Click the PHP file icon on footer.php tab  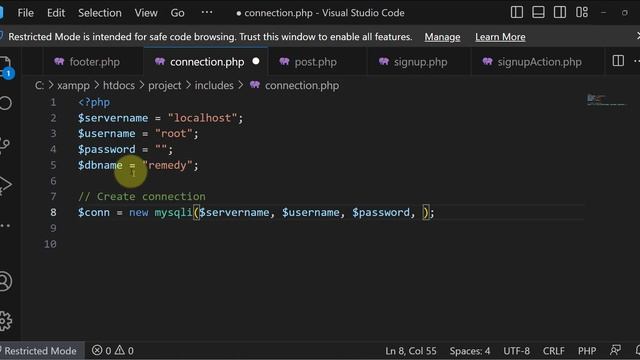coord(59,61)
